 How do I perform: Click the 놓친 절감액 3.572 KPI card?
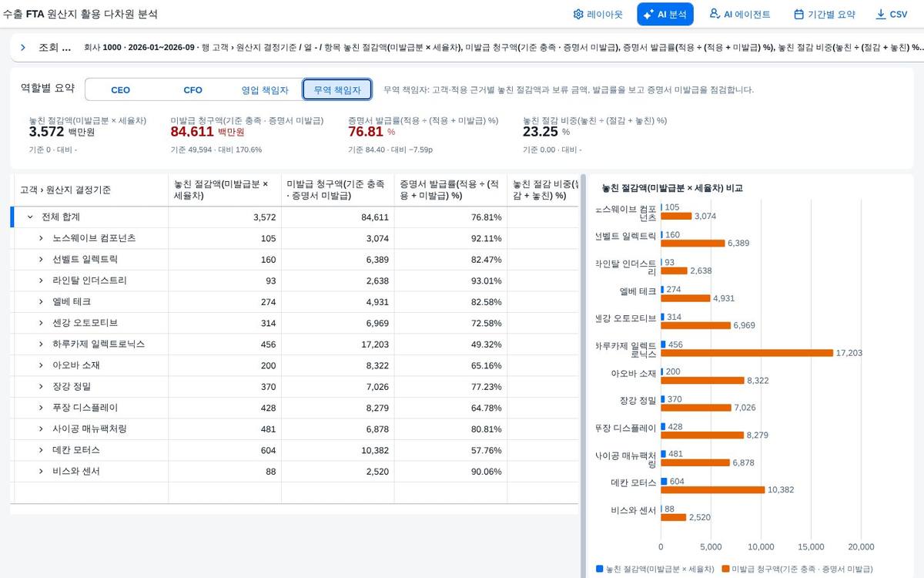click(87, 134)
